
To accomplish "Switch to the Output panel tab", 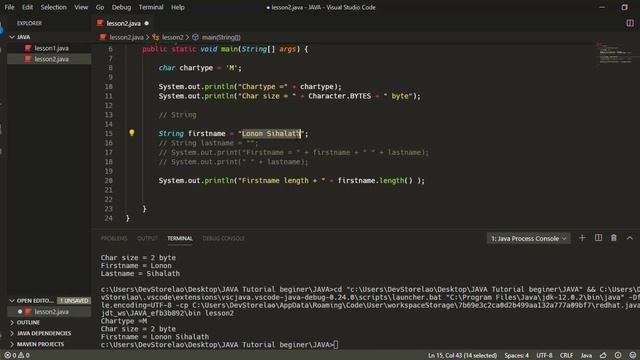I will (x=147, y=238).
